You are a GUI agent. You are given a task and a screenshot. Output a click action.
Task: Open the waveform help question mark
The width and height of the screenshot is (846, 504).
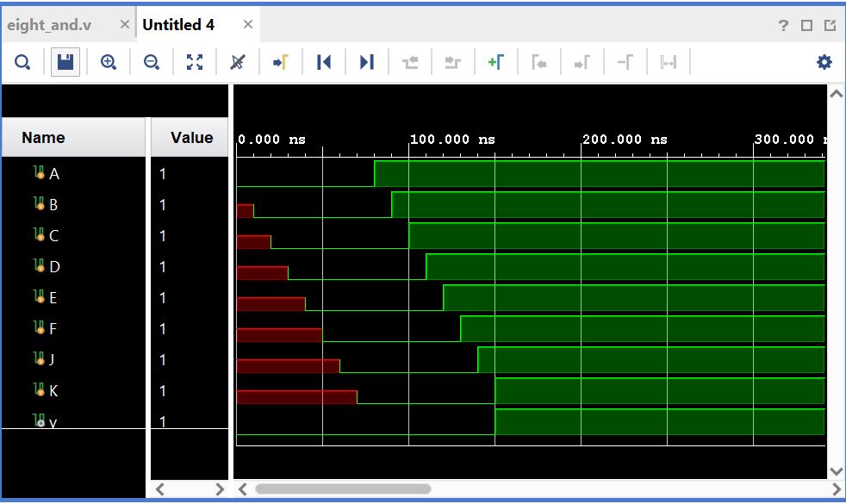point(783,25)
